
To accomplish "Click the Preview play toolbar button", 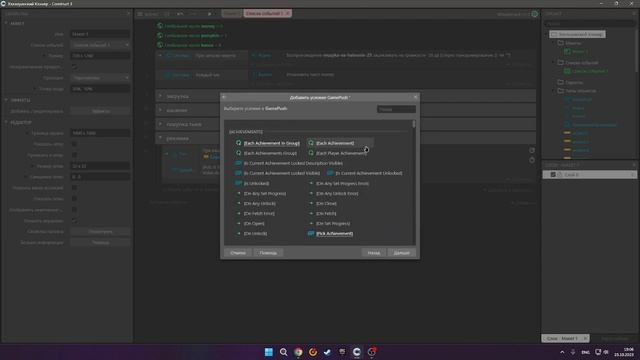I will (210, 14).
